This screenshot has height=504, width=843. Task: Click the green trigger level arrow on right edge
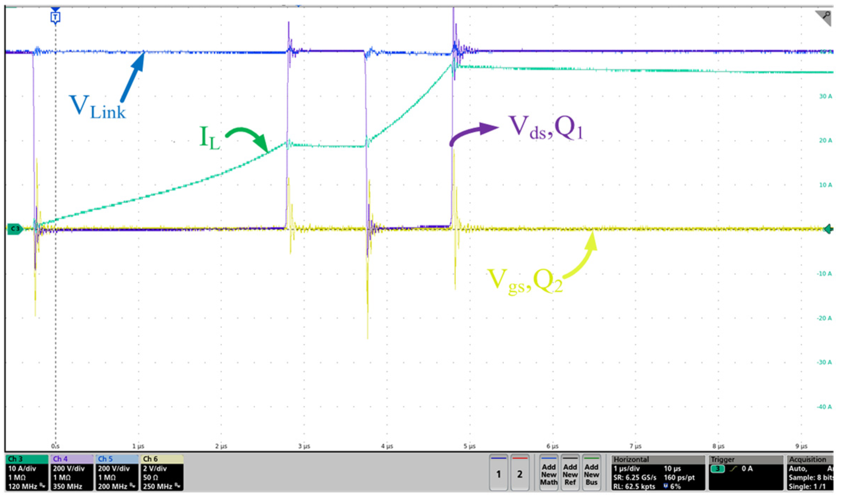pos(829,229)
